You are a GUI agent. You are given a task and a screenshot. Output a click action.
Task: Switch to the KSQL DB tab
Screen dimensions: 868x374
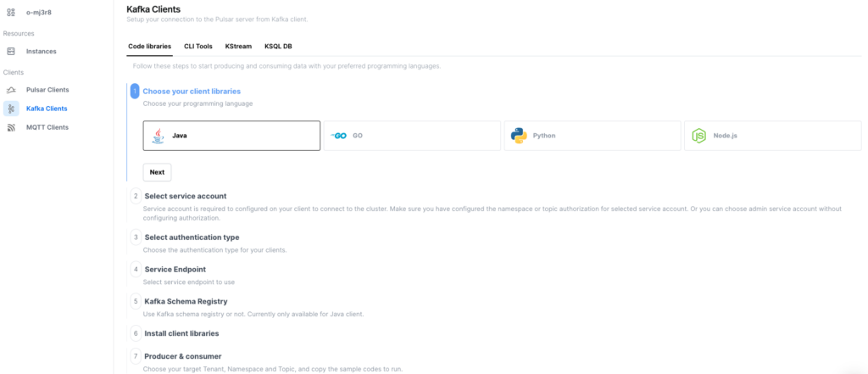pos(278,46)
